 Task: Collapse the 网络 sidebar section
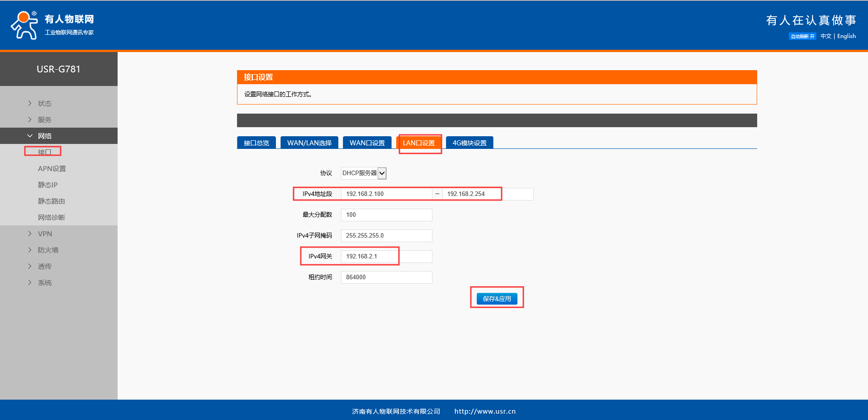tap(44, 136)
